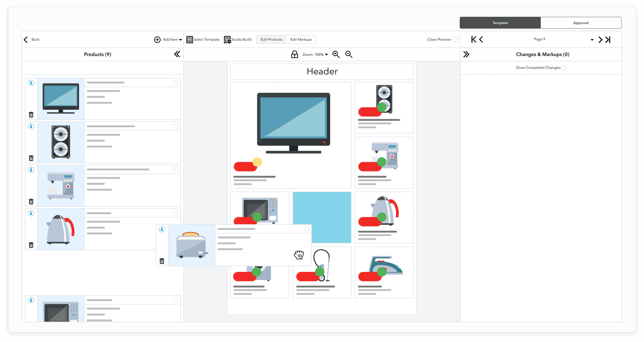Image resolution: width=644 pixels, height=342 pixels.
Task: Click the Add Item plus icon
Action: (157, 39)
